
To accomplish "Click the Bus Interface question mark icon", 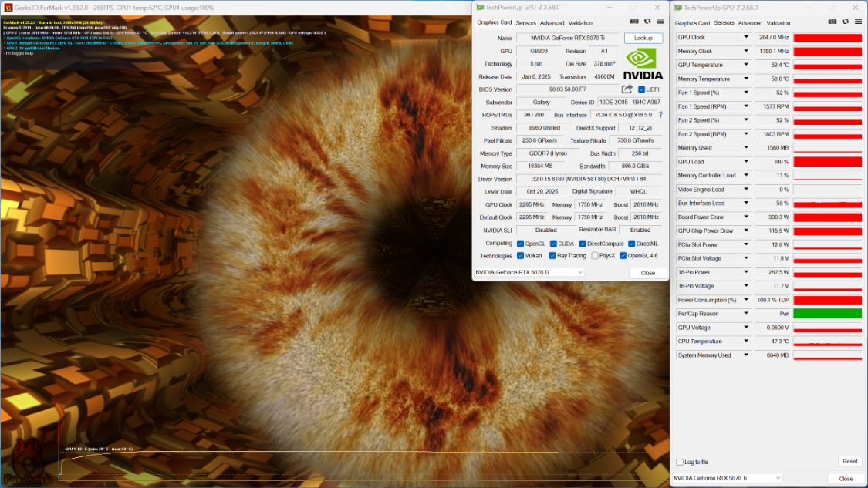I will (x=660, y=115).
